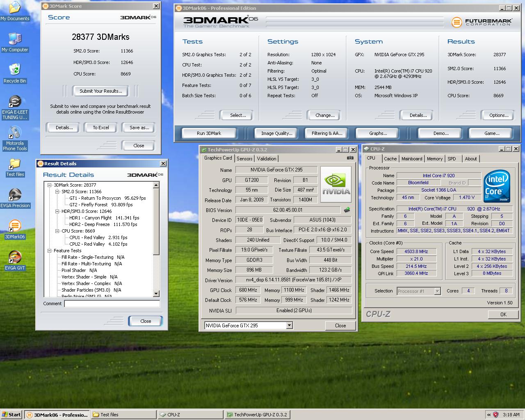Click the Settings Change... button

tap(325, 115)
